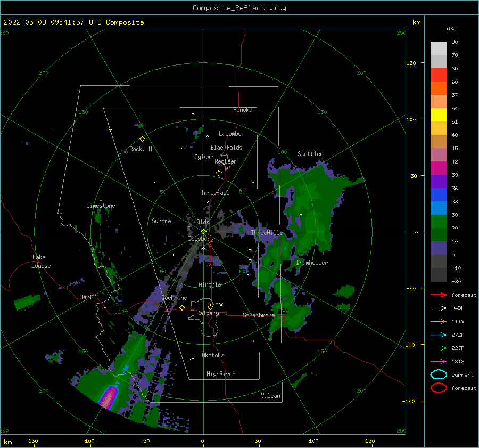Click the Airdrie city label
This screenshot has width=479, height=448.
(x=210, y=284)
